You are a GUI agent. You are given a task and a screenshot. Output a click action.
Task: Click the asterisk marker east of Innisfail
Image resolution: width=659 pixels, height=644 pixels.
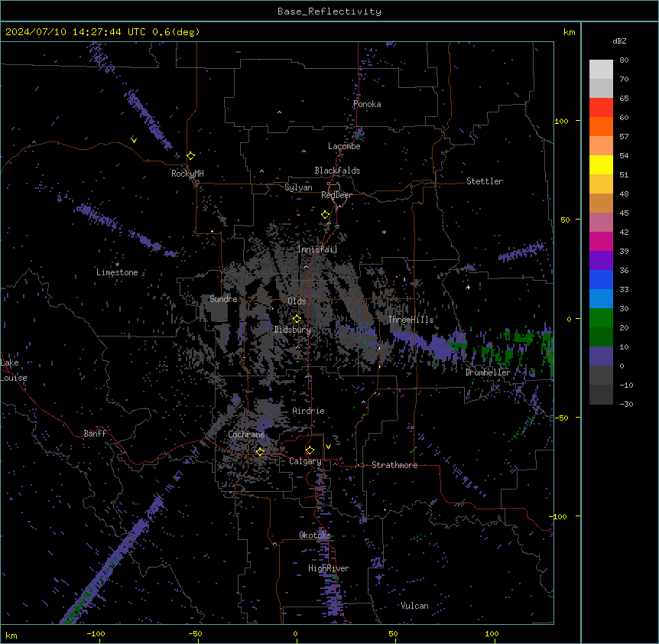point(384,232)
